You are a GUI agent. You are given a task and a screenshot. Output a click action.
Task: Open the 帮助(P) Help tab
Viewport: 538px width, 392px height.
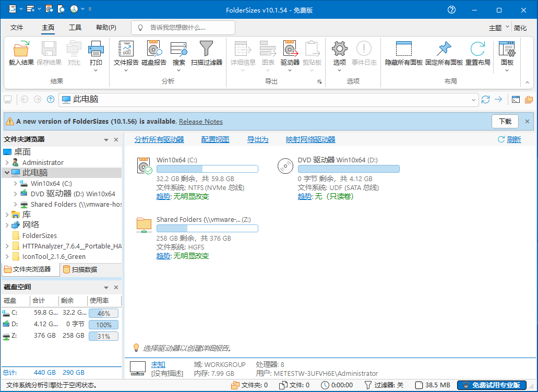coord(106,28)
